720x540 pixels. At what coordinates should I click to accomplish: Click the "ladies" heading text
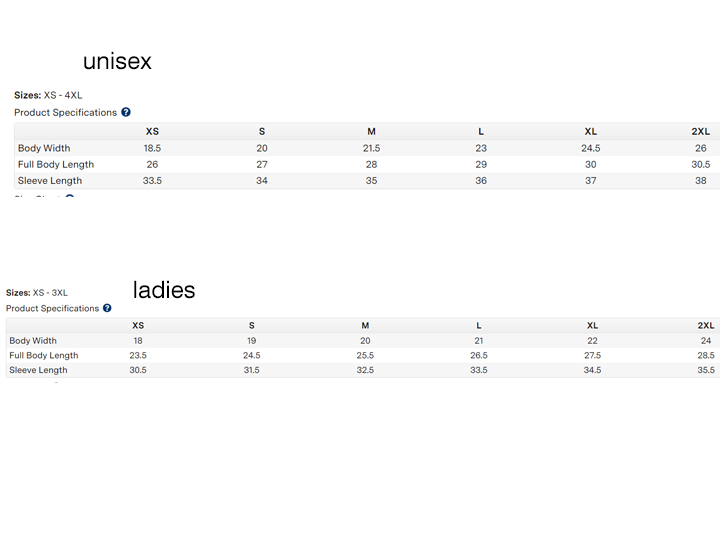pos(164,290)
